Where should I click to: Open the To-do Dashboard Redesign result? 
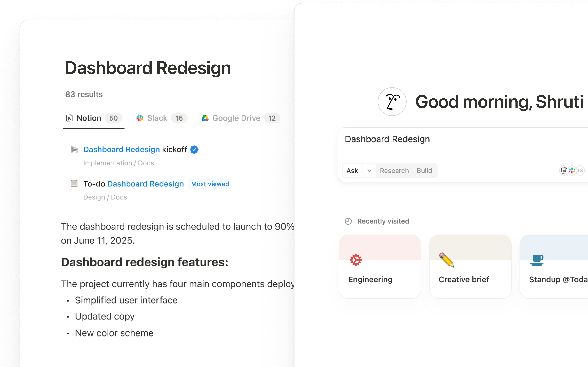[133, 184]
